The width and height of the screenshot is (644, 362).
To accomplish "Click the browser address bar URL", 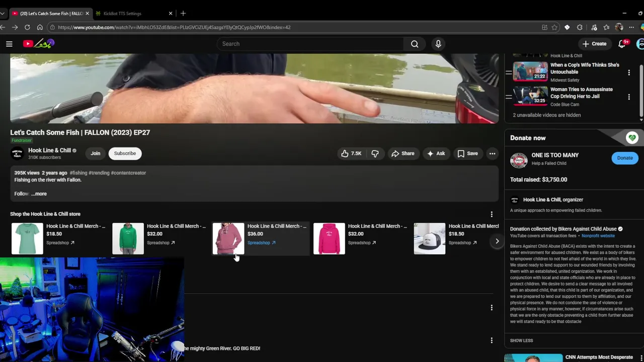I will [x=174, y=27].
